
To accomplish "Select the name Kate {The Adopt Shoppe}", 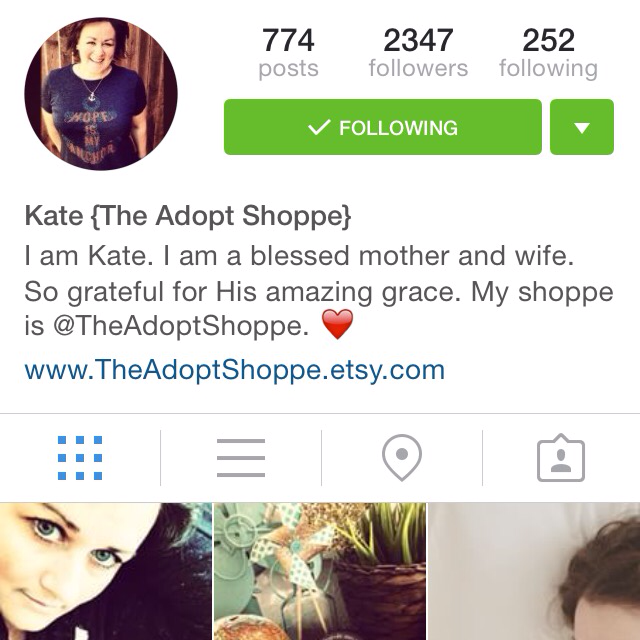I will [x=188, y=216].
